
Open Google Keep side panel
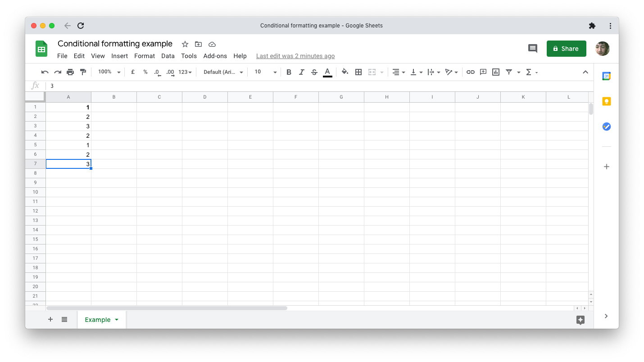tap(607, 101)
